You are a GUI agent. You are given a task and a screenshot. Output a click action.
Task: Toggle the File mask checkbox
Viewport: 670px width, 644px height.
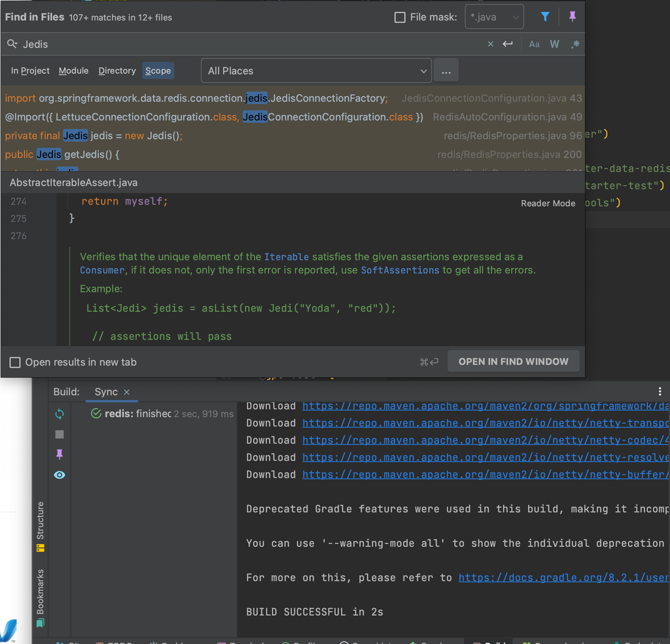pos(400,17)
